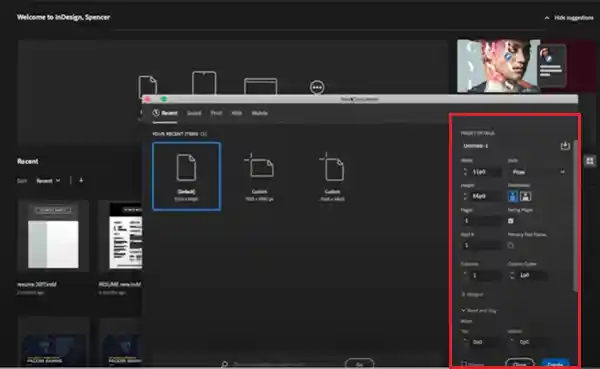Viewport: 600px width, 369px height.
Task: Click the Close button in New Document dialog
Action: (x=520, y=364)
